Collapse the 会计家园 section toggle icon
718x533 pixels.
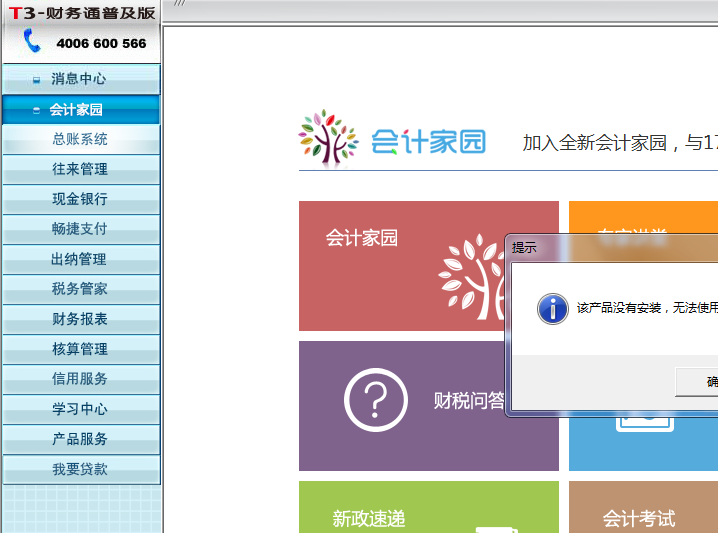(x=36, y=110)
